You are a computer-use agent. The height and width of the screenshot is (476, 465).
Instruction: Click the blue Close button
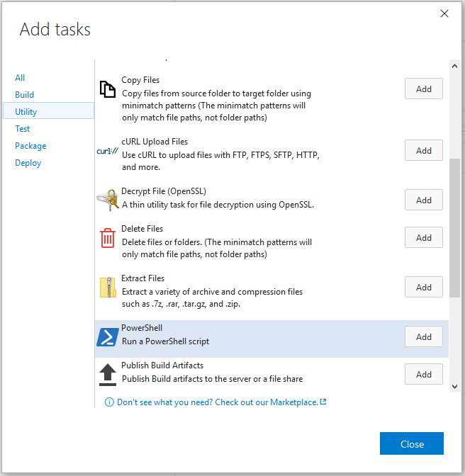click(412, 443)
